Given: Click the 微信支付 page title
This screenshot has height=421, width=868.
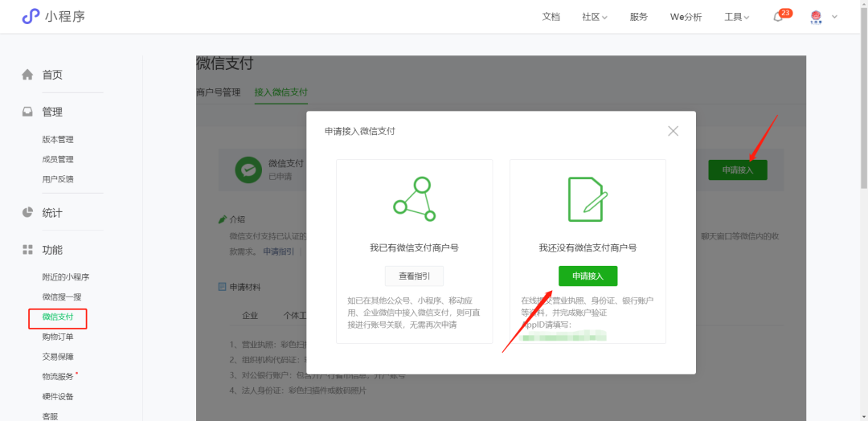Looking at the screenshot, I should coord(225,63).
